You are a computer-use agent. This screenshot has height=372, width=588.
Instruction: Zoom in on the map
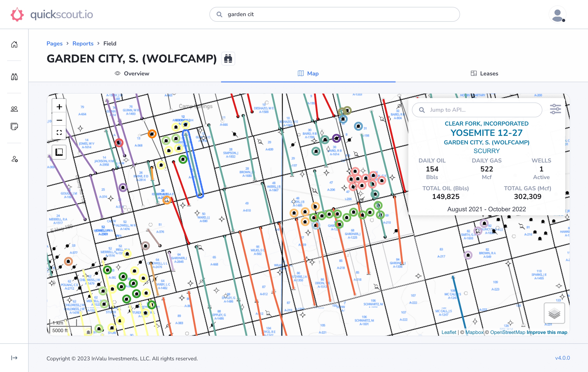pos(59,107)
